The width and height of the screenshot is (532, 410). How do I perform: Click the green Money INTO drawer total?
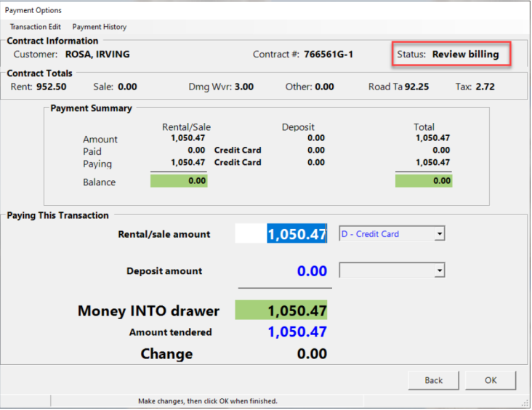[281, 310]
